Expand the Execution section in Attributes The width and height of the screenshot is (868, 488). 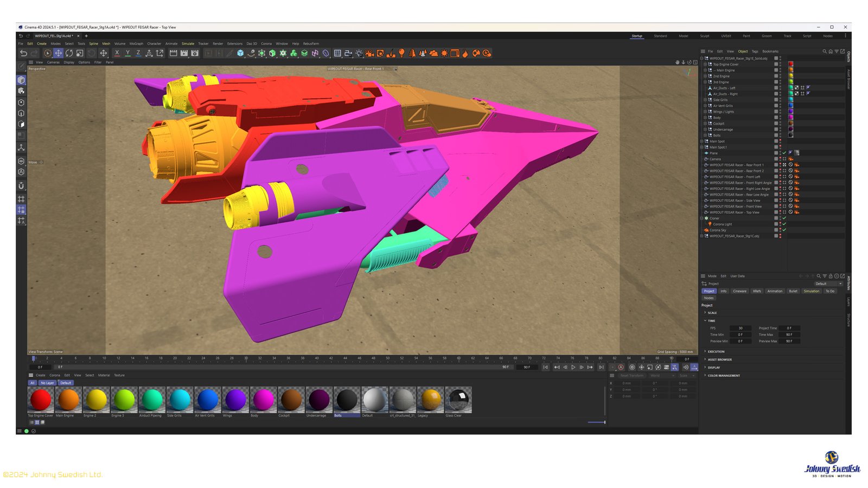coord(705,351)
